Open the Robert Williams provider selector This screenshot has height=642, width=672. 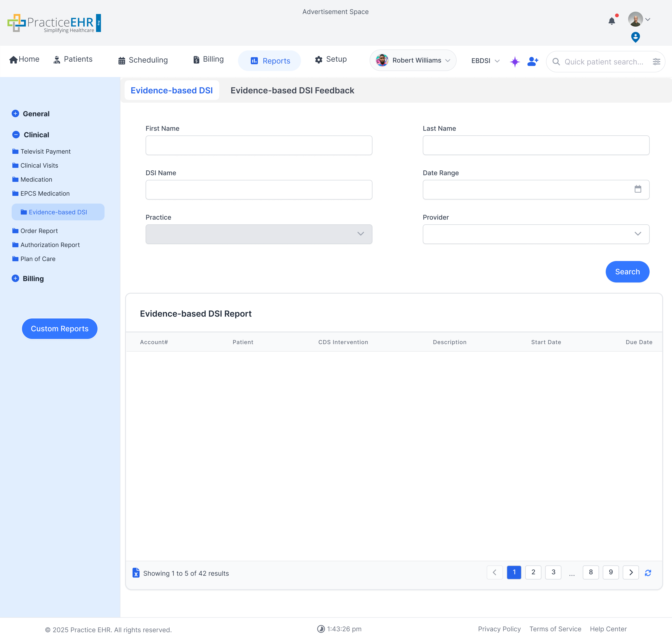pyautogui.click(x=413, y=60)
